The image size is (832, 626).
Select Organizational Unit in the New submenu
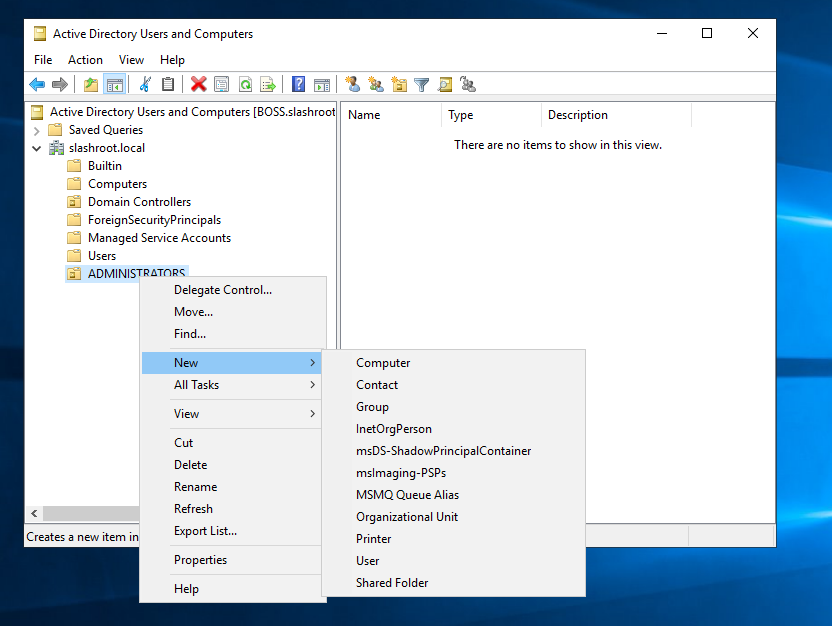pyautogui.click(x=407, y=517)
